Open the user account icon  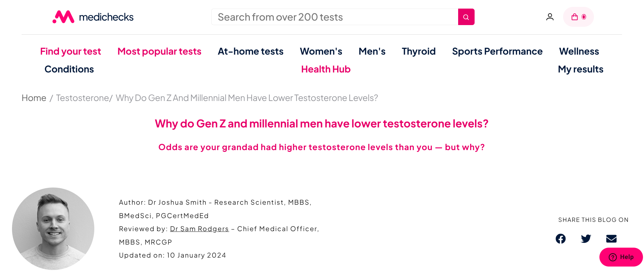click(x=550, y=17)
